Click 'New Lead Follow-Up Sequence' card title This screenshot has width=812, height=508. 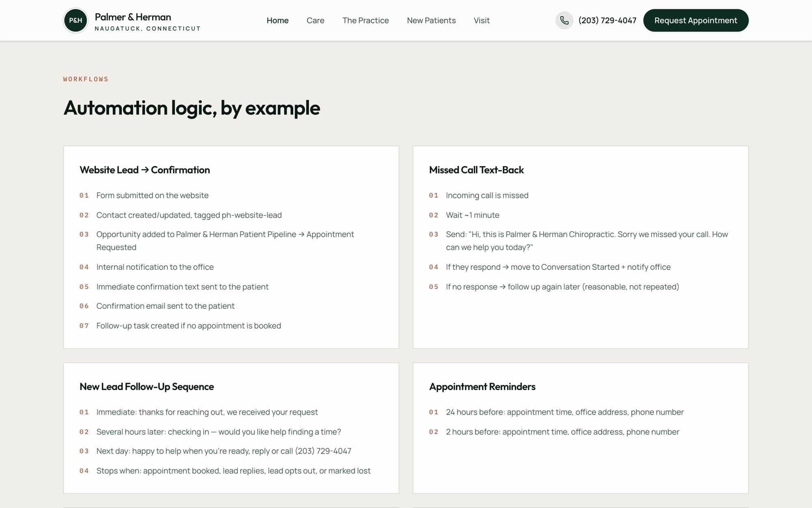(x=147, y=386)
